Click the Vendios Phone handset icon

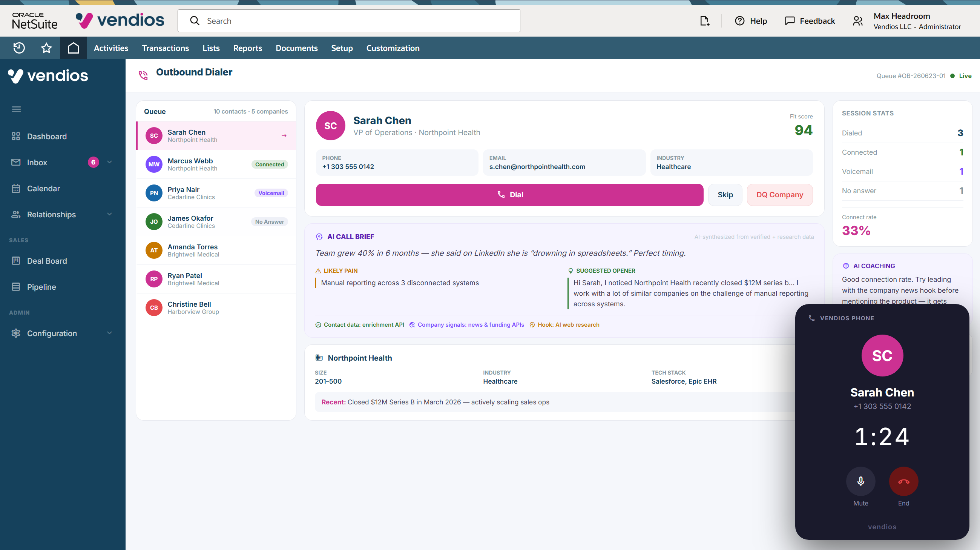pos(811,318)
